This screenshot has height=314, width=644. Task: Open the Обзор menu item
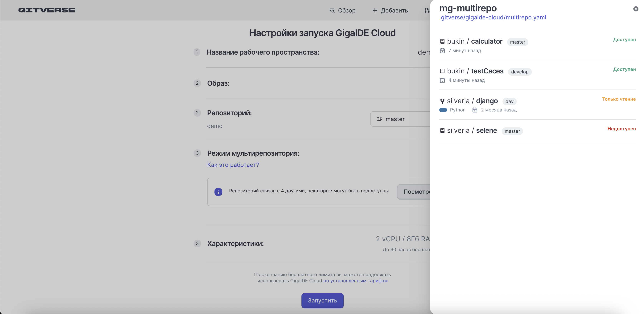(x=342, y=11)
